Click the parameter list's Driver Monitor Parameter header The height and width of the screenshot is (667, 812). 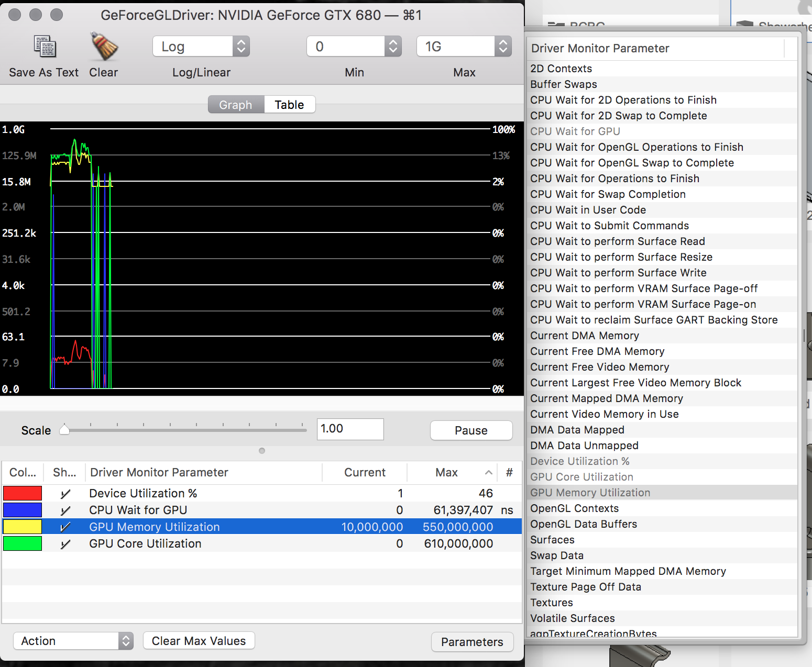pos(656,48)
